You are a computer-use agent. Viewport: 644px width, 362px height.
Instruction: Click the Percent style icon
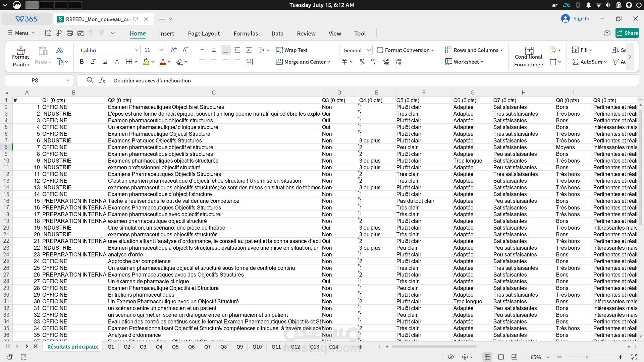pos(362,62)
